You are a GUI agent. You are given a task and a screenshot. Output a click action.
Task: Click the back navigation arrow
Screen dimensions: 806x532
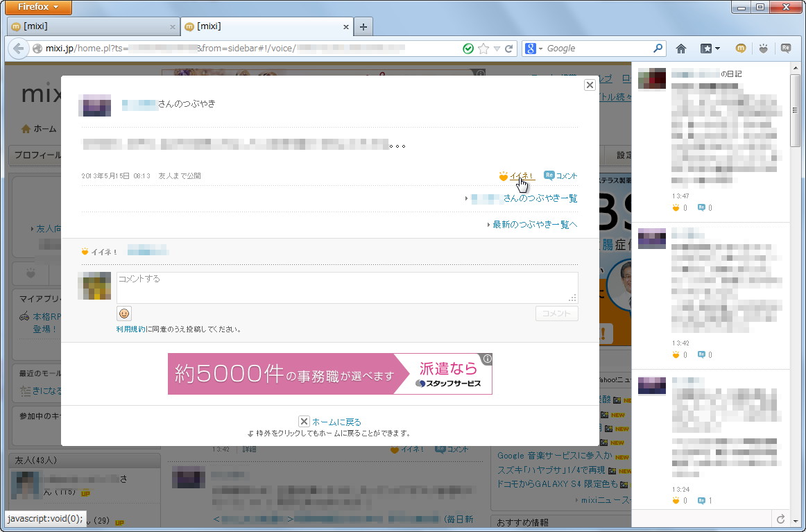(18, 49)
